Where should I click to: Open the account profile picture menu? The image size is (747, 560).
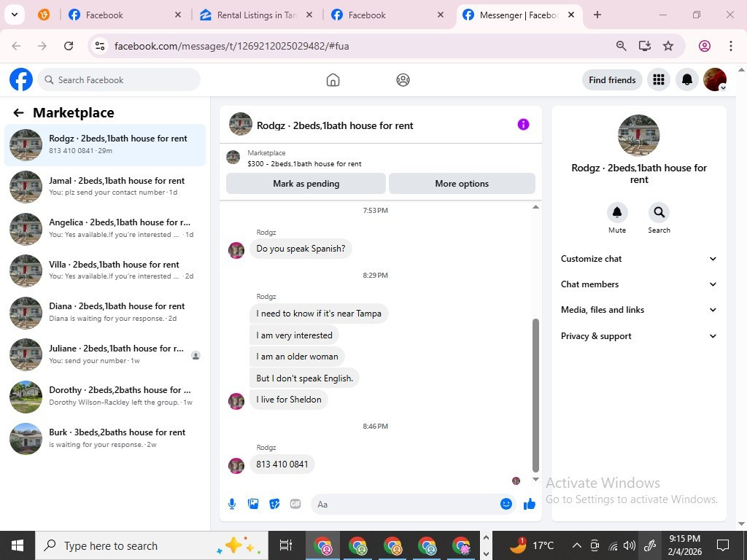click(715, 79)
